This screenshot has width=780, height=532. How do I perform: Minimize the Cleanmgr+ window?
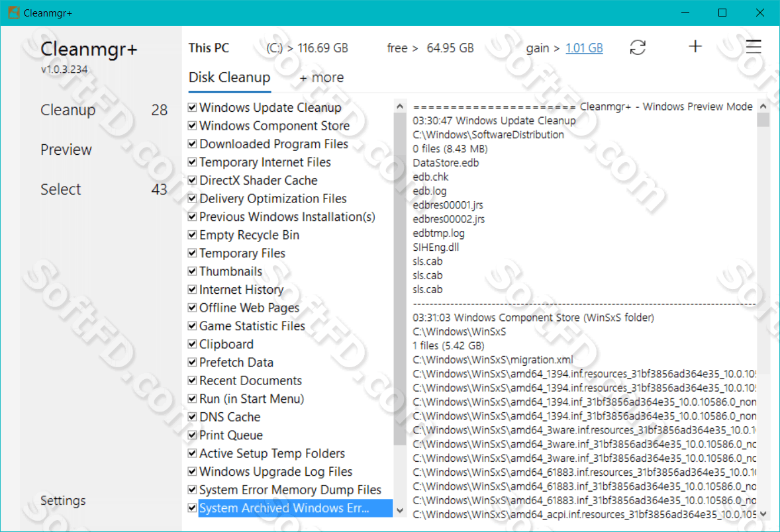[685, 13]
